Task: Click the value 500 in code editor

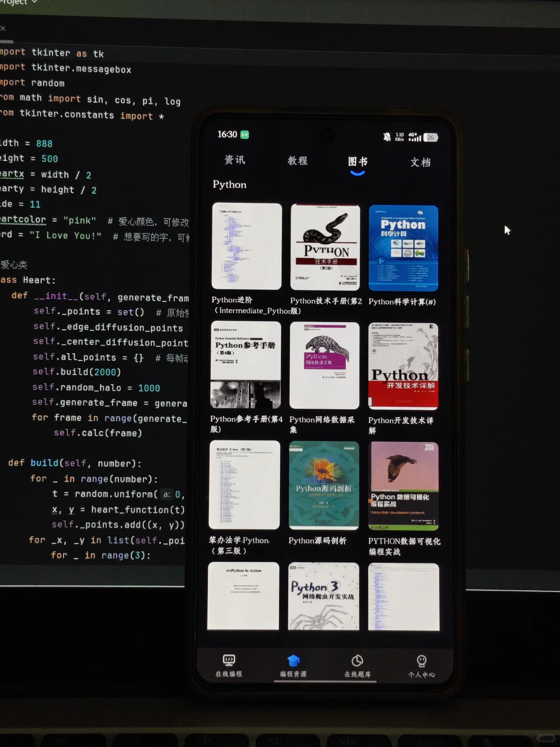Action: [50, 159]
